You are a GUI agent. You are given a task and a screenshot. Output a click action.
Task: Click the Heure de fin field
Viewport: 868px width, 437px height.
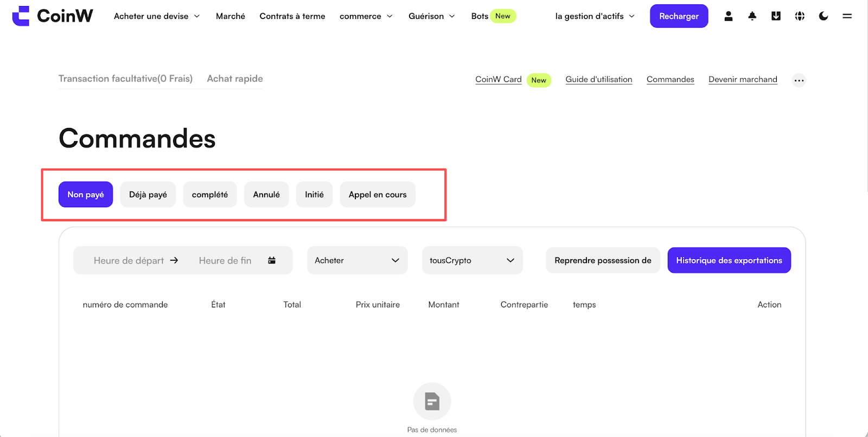(x=225, y=260)
